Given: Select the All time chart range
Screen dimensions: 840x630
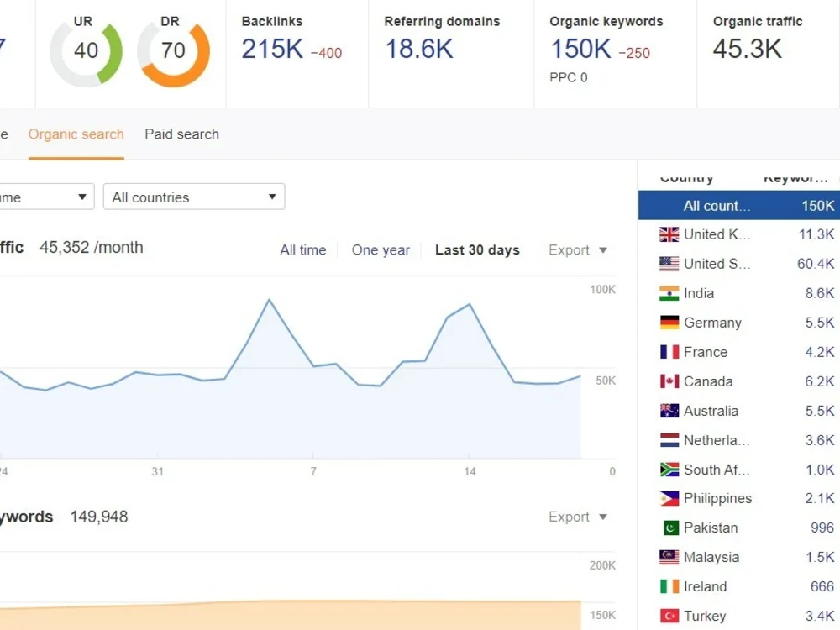Looking at the screenshot, I should click(303, 250).
